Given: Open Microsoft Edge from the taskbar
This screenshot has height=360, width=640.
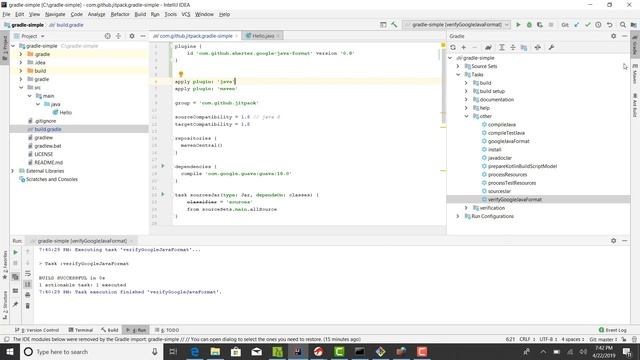Looking at the screenshot, I should [x=195, y=352].
